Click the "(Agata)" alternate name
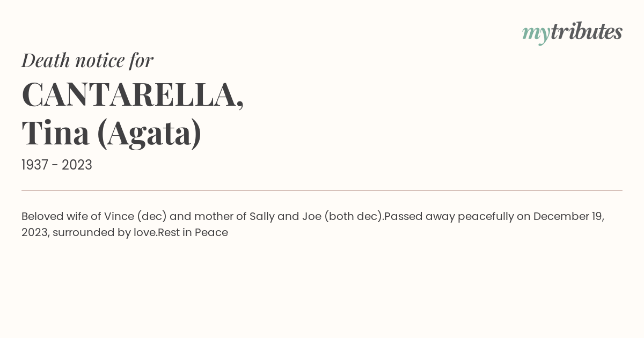The width and height of the screenshot is (644, 338). (x=149, y=134)
